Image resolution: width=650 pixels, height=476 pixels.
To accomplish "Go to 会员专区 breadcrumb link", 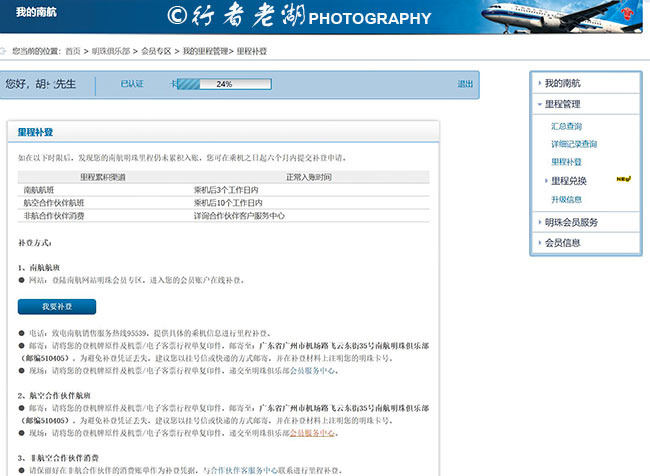I will click(x=156, y=51).
